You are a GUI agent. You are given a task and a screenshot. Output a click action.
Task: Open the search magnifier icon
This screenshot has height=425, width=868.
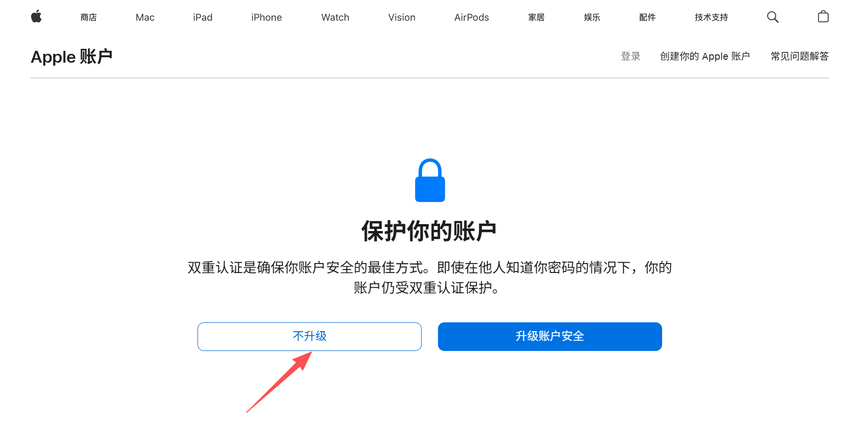click(x=773, y=17)
